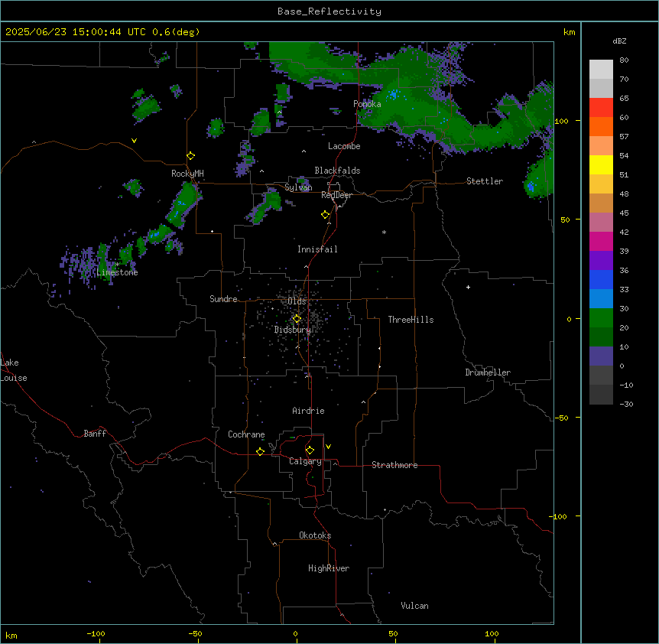Select the Stettler label

[485, 181]
